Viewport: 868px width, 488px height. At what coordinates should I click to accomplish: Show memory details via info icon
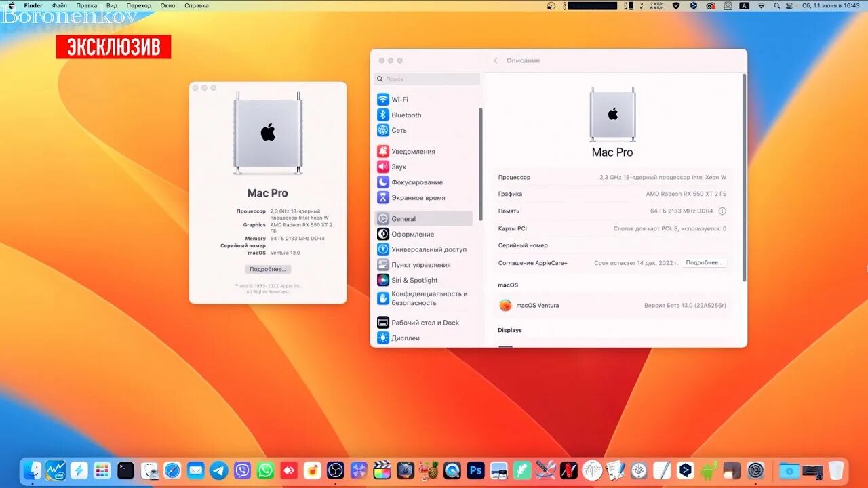coord(722,211)
